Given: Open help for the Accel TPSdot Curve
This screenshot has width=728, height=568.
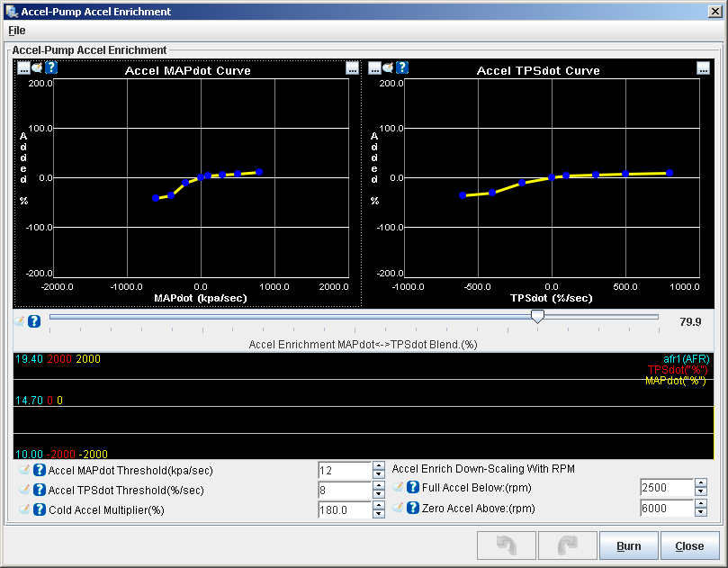Looking at the screenshot, I should tap(402, 68).
